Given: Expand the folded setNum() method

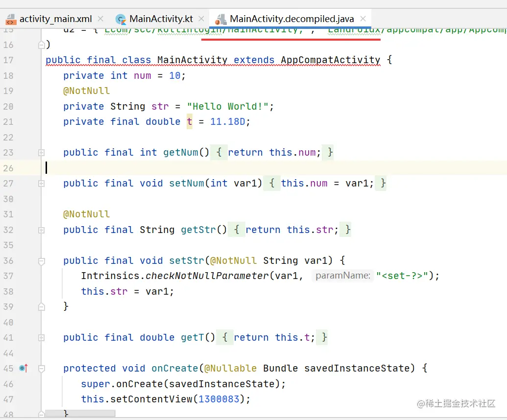Looking at the screenshot, I should (x=41, y=184).
